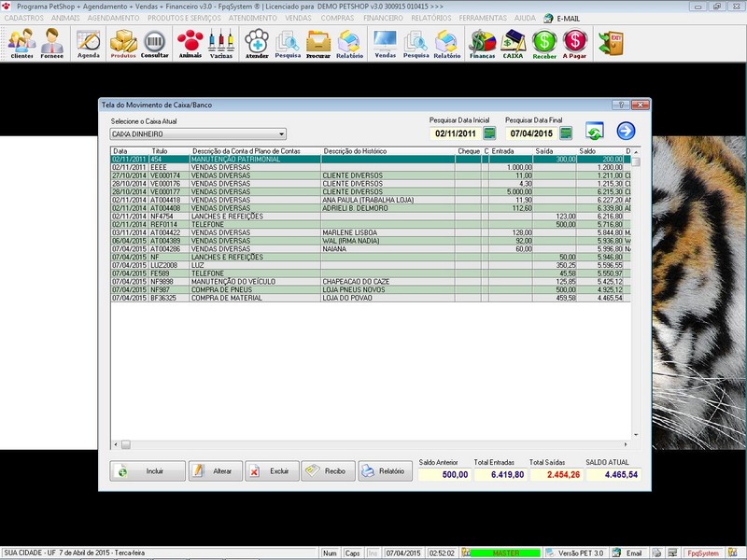Open the ATENDIMENTO menu
This screenshot has width=747, height=560.
pos(252,18)
